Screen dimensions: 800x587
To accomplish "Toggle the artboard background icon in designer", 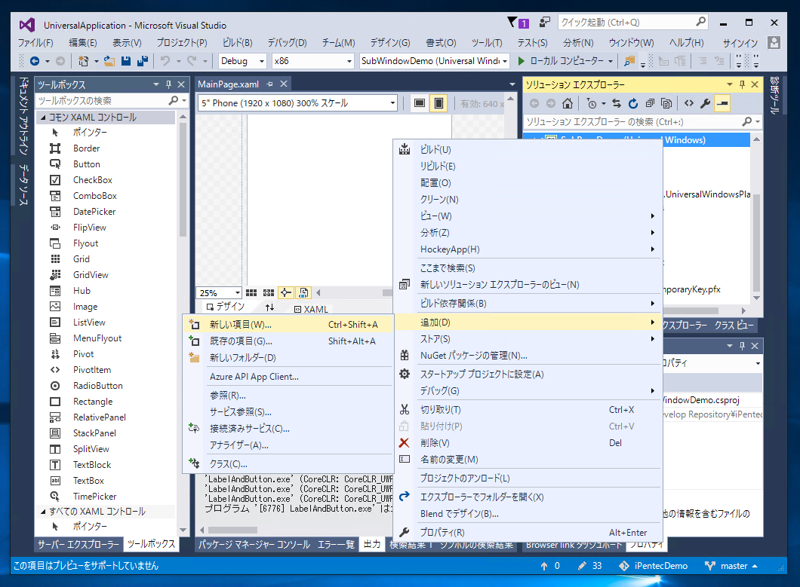I will 304,293.
